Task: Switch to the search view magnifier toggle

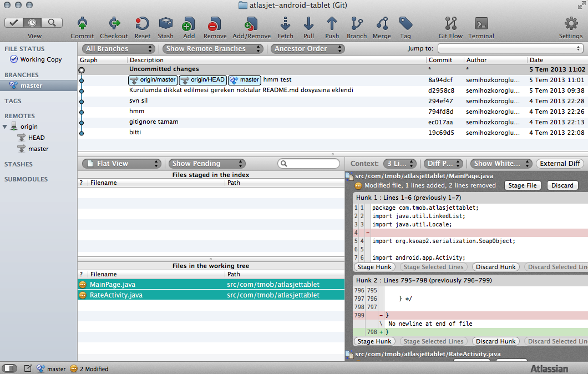Action: [52, 23]
